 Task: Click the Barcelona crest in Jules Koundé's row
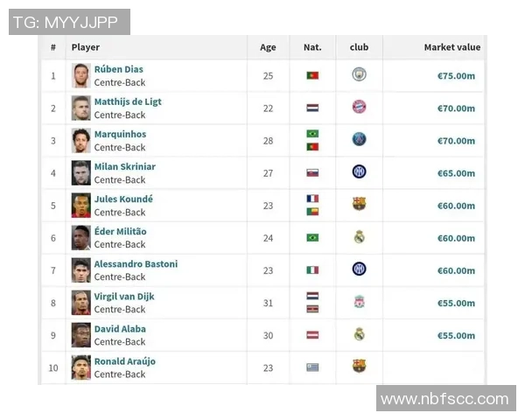[x=359, y=205]
